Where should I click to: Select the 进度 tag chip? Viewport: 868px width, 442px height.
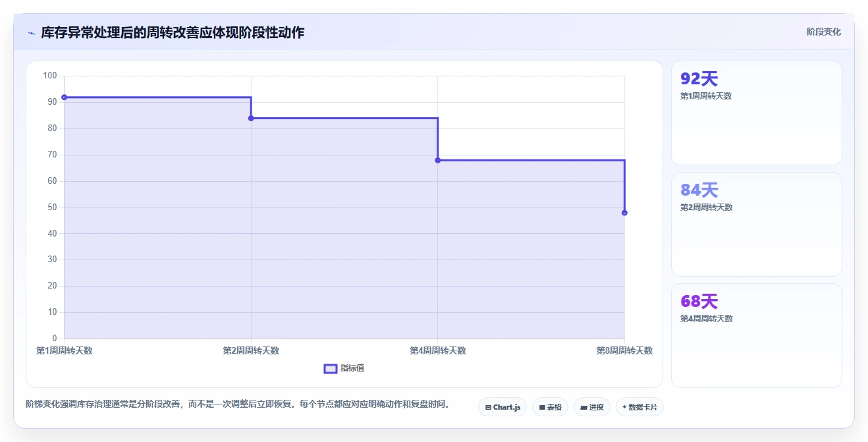coord(592,407)
